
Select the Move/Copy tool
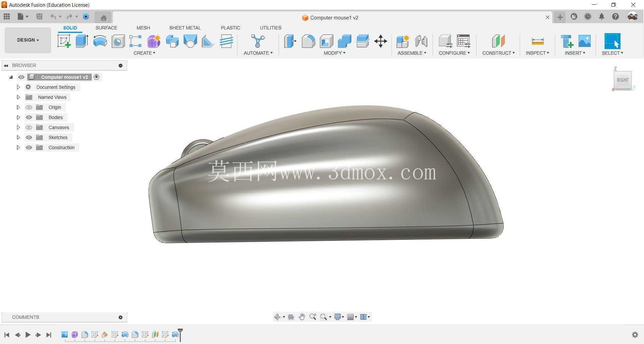tap(381, 41)
